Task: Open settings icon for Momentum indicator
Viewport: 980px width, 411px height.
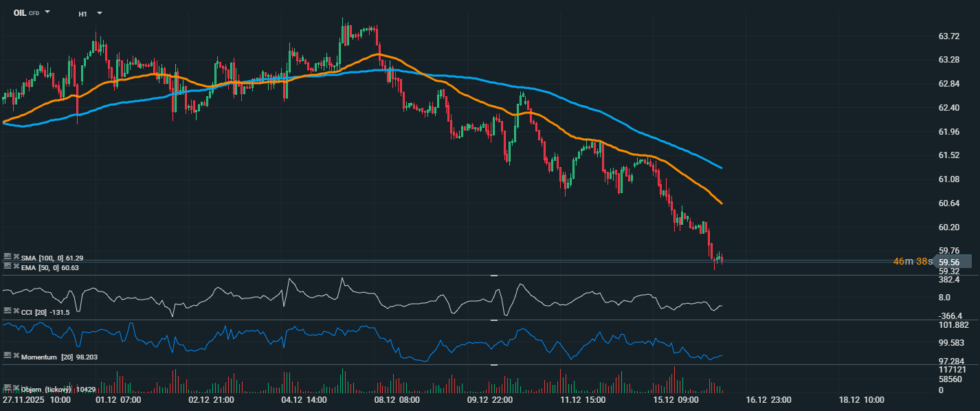Action: point(7,356)
